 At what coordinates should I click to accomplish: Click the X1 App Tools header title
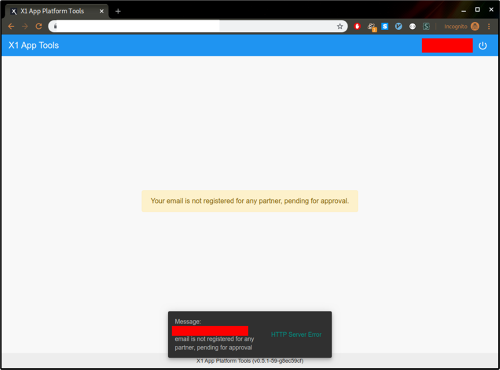[x=34, y=45]
